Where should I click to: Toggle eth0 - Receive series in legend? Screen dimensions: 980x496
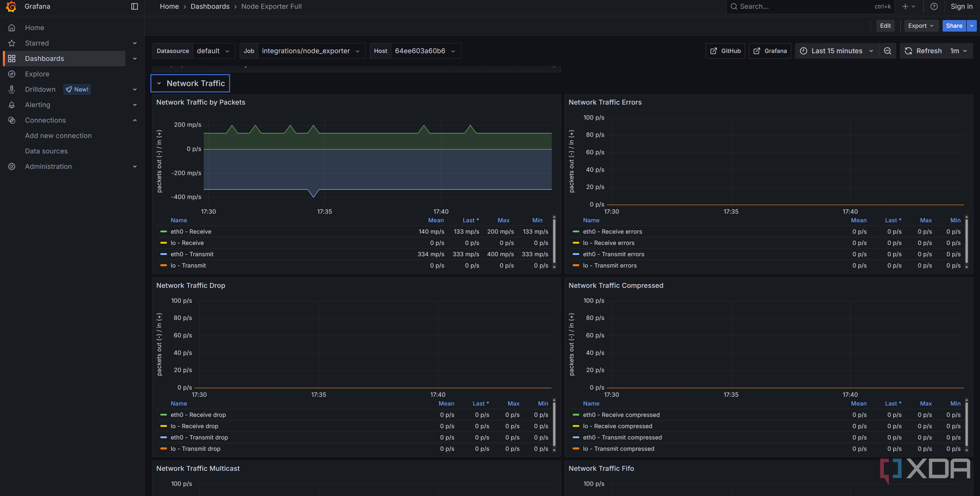pyautogui.click(x=191, y=232)
